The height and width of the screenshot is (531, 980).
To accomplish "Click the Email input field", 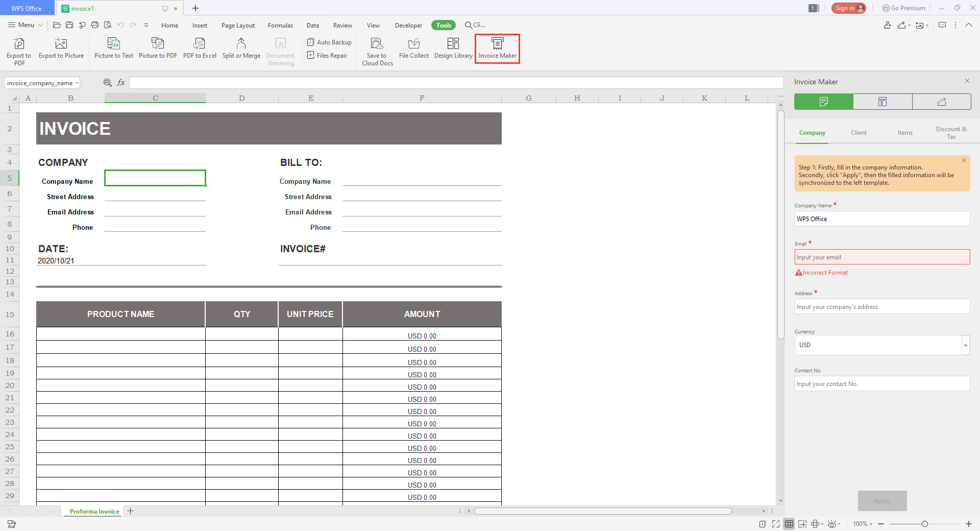I will tap(881, 257).
